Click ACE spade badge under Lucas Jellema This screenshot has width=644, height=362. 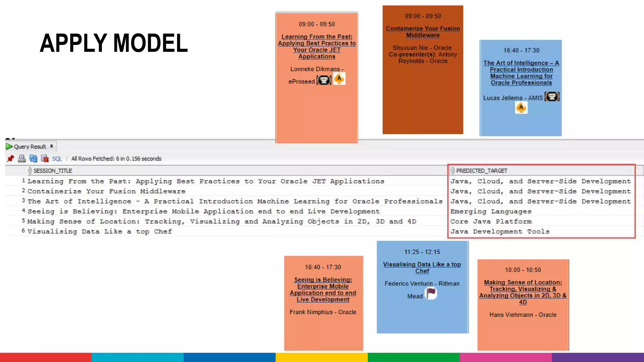[521, 108]
